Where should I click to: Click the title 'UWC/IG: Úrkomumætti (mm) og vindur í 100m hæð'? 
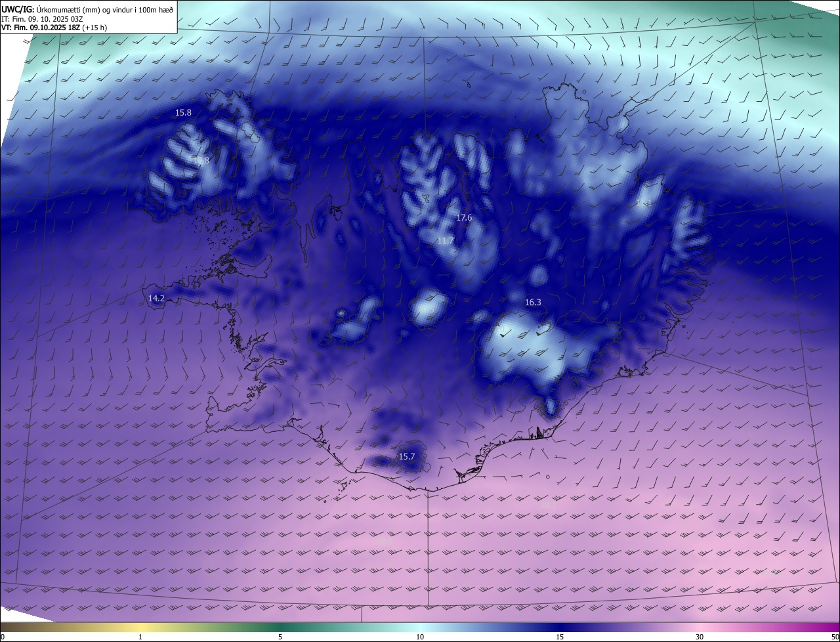(88, 9)
